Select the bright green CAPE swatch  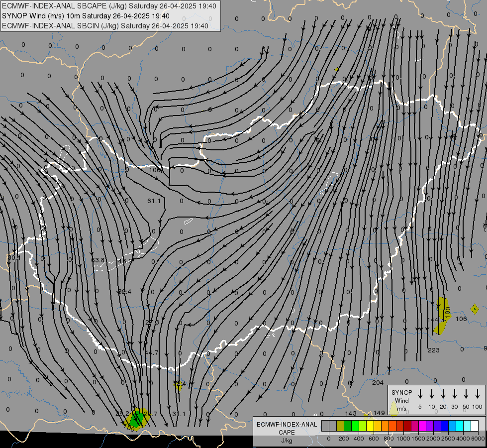pyautogui.click(x=355, y=426)
